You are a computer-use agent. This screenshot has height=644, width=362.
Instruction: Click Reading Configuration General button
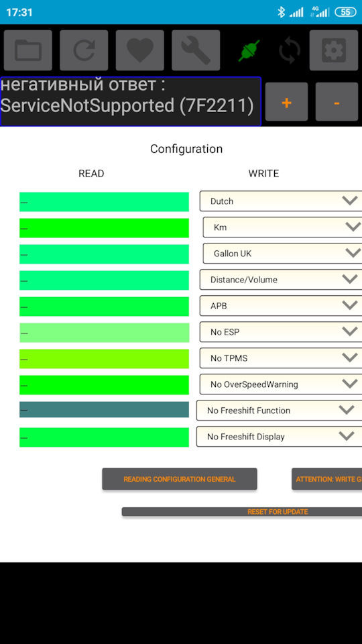click(180, 479)
